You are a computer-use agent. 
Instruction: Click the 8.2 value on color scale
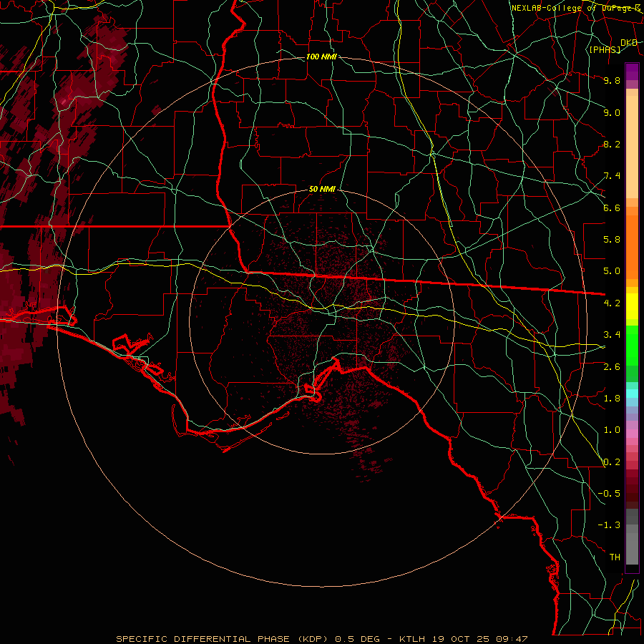612,144
